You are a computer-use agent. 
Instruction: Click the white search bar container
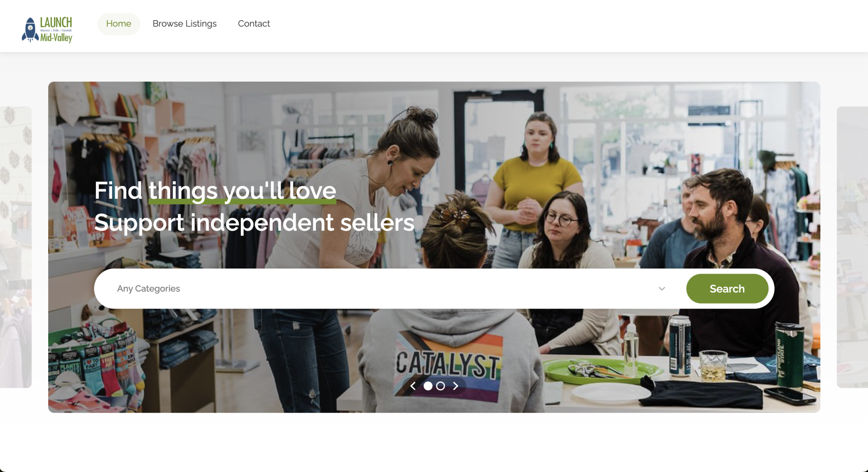[434, 288]
